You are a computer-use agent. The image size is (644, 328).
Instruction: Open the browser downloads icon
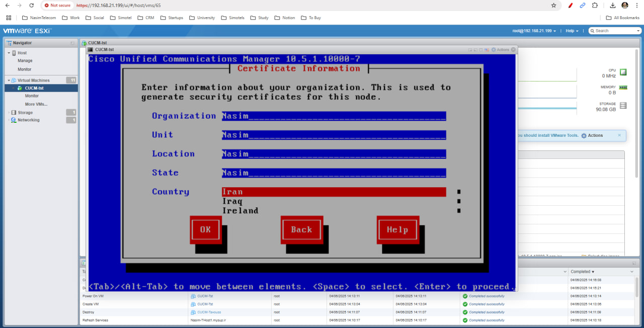pyautogui.click(x=613, y=5)
